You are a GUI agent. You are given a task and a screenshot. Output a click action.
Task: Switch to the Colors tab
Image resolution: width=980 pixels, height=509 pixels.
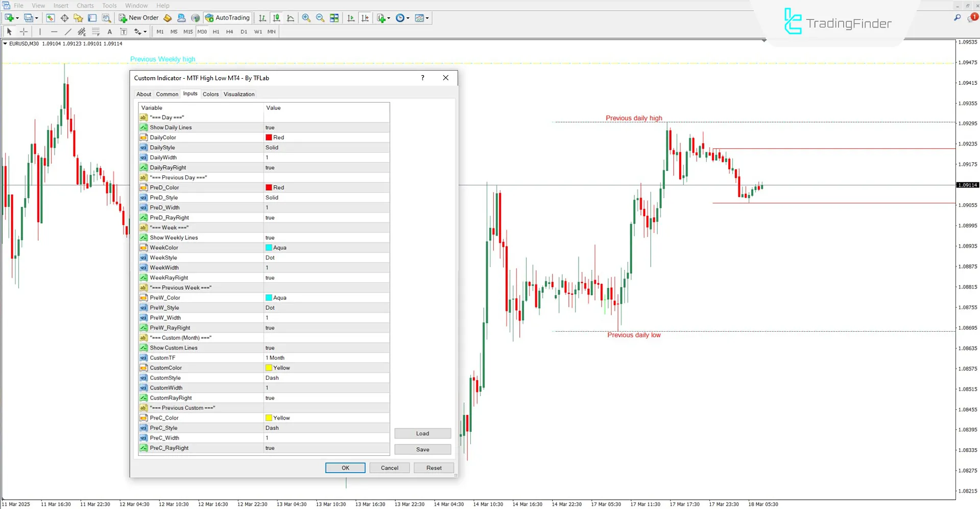click(x=210, y=94)
